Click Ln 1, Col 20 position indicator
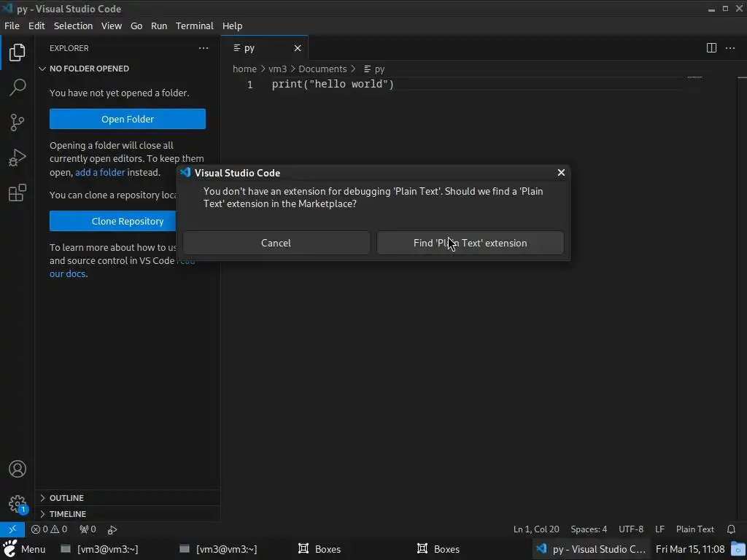 (536, 529)
